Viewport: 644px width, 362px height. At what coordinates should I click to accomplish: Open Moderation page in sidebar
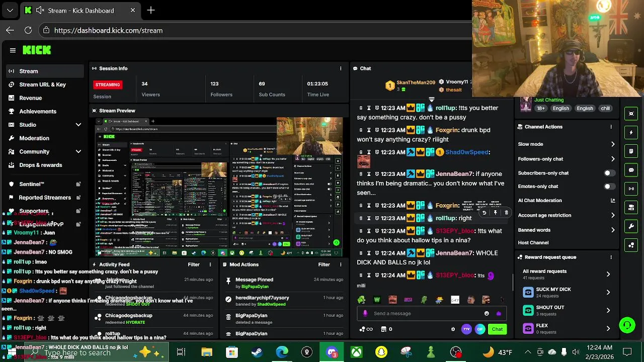[x=45, y=138]
